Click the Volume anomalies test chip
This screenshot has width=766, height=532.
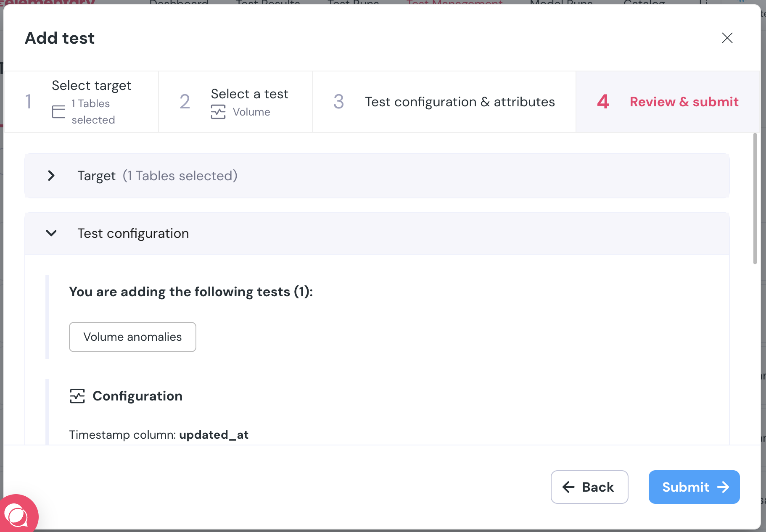coord(132,337)
